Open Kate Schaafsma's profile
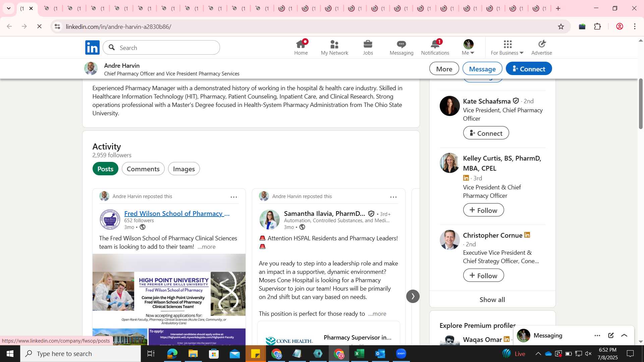The image size is (644, 362). pos(487,101)
